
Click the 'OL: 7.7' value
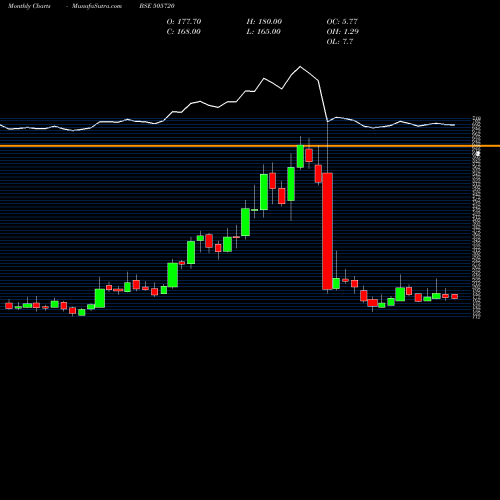click(340, 42)
